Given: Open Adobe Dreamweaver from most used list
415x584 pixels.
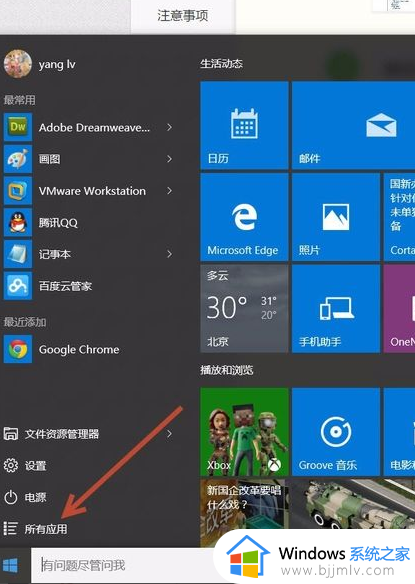Looking at the screenshot, I should pyautogui.click(x=89, y=127).
